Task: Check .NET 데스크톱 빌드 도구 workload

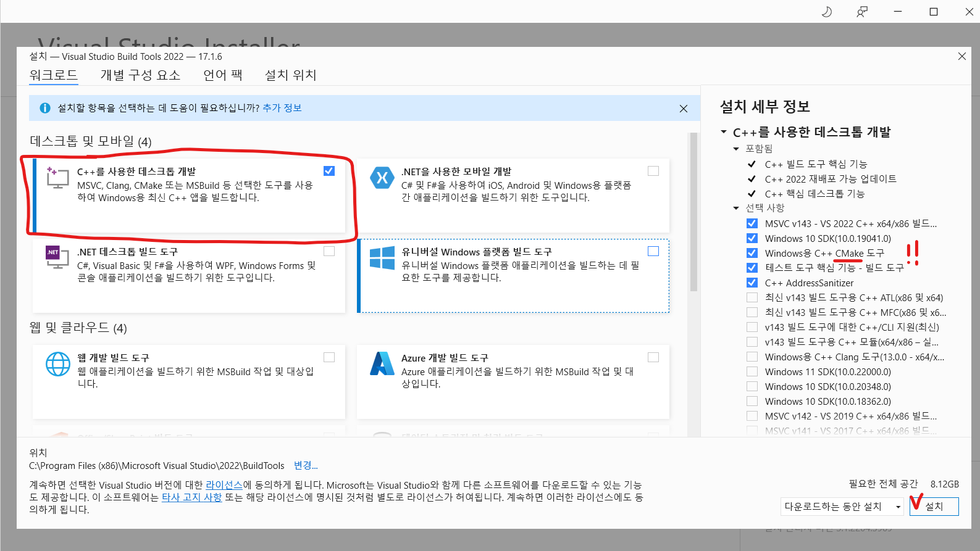Action: pyautogui.click(x=329, y=251)
